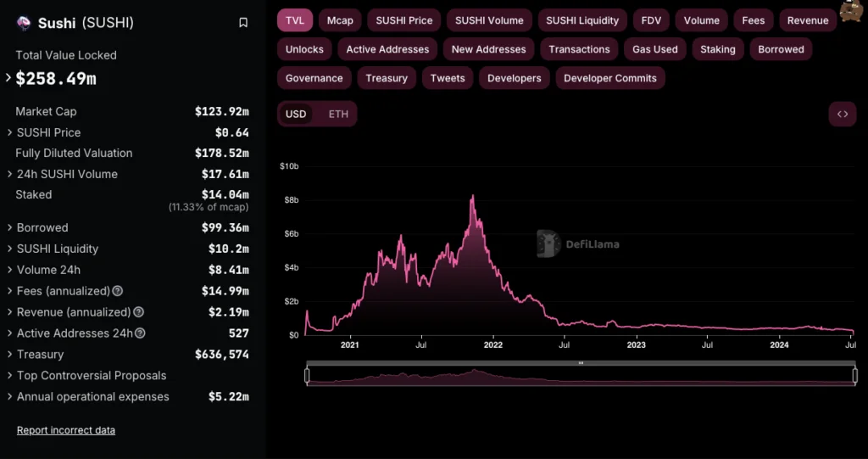Open the avatar in the top corner
This screenshot has height=459, width=868.
[x=851, y=10]
